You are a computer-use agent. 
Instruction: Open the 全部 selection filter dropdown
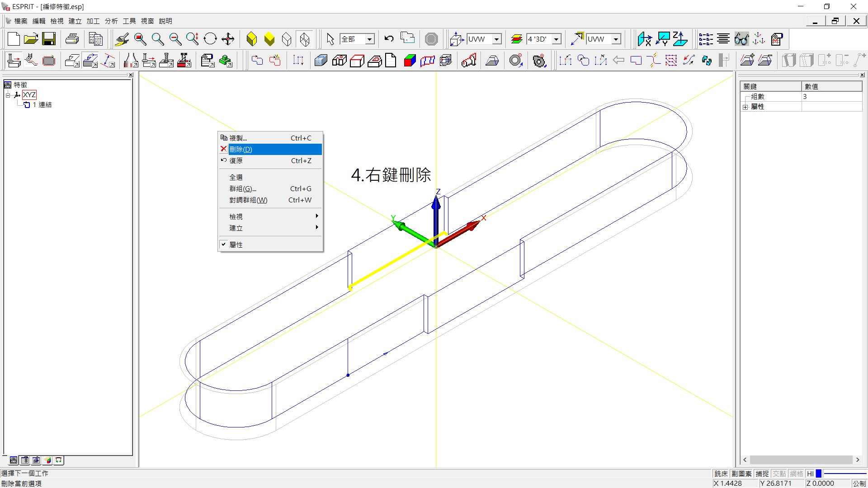[370, 39]
